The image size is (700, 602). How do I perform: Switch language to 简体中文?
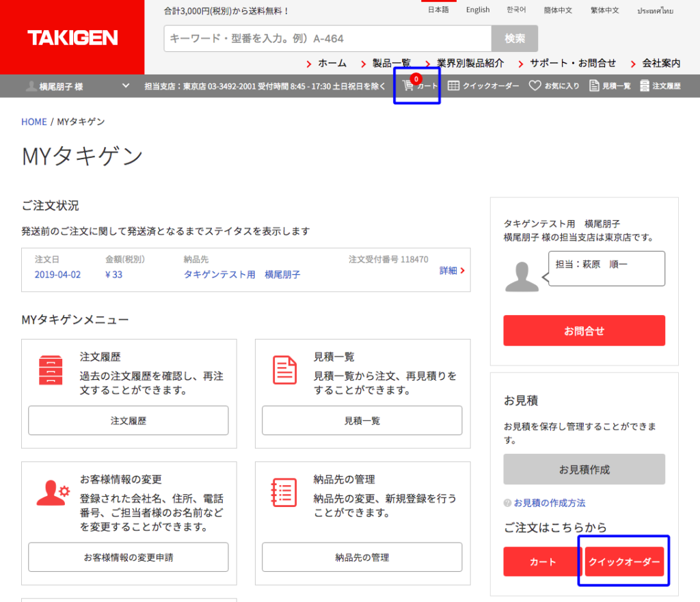pos(558,10)
